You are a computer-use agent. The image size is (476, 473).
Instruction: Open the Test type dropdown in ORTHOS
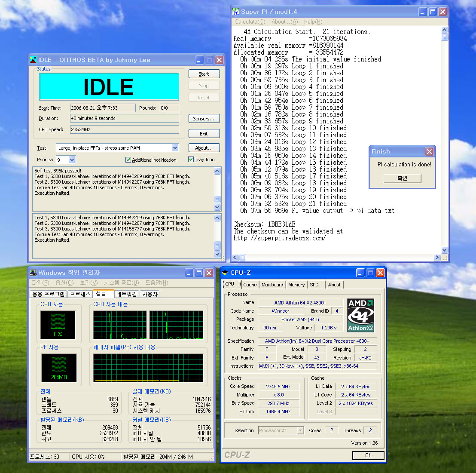point(175,148)
